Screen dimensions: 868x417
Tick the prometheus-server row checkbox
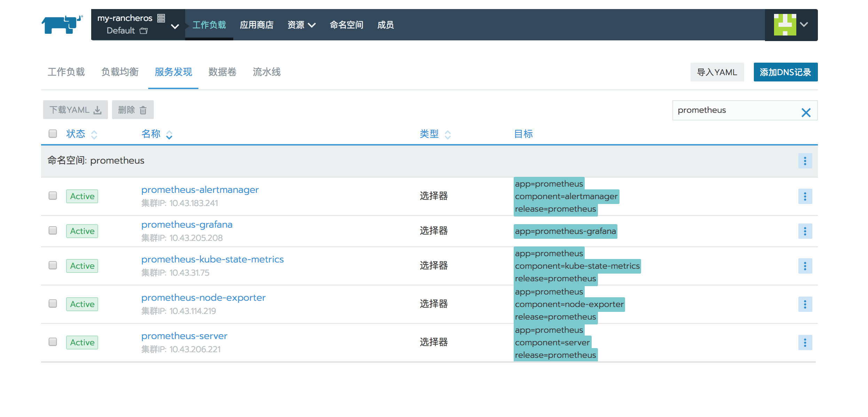pyautogui.click(x=53, y=342)
